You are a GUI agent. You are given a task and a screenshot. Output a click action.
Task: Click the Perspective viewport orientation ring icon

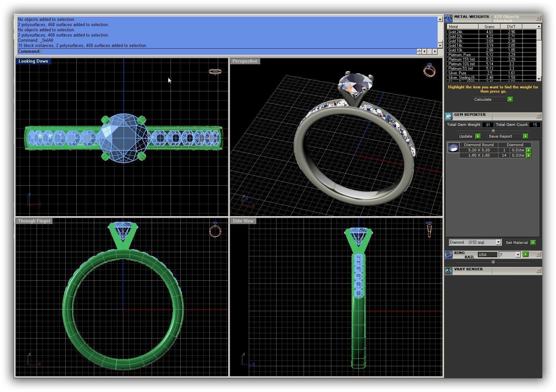click(x=429, y=70)
